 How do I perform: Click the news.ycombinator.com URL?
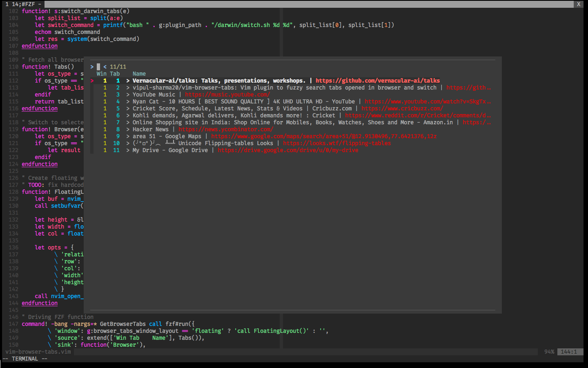click(226, 129)
